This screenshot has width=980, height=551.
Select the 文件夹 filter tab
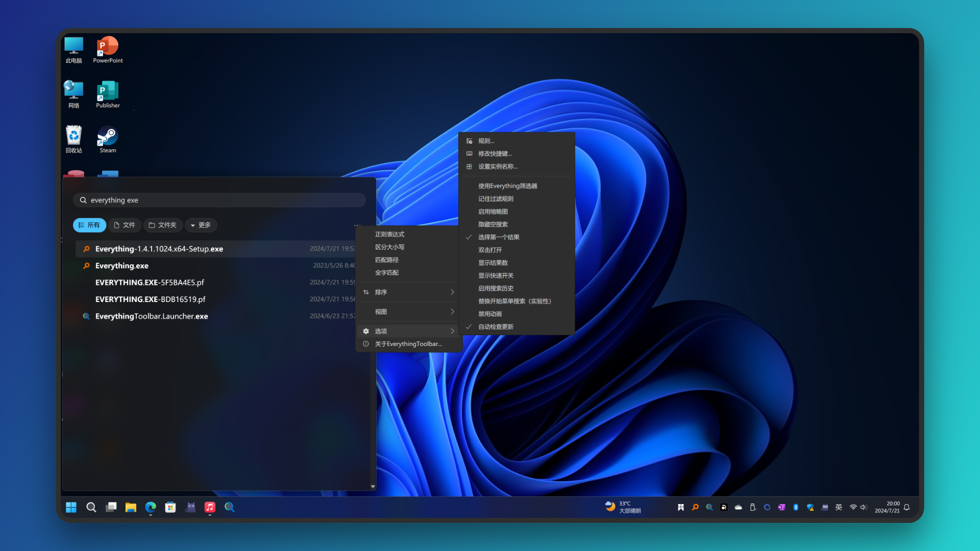click(x=163, y=225)
